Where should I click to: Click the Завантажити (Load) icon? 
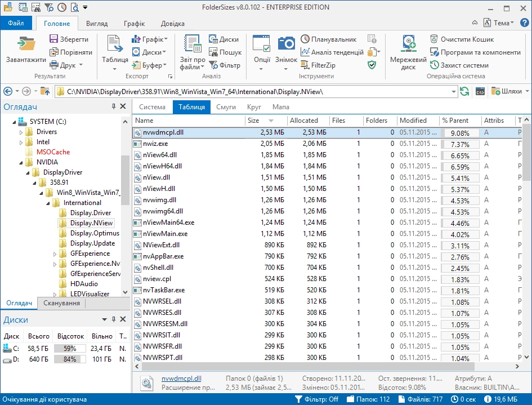coord(26,44)
